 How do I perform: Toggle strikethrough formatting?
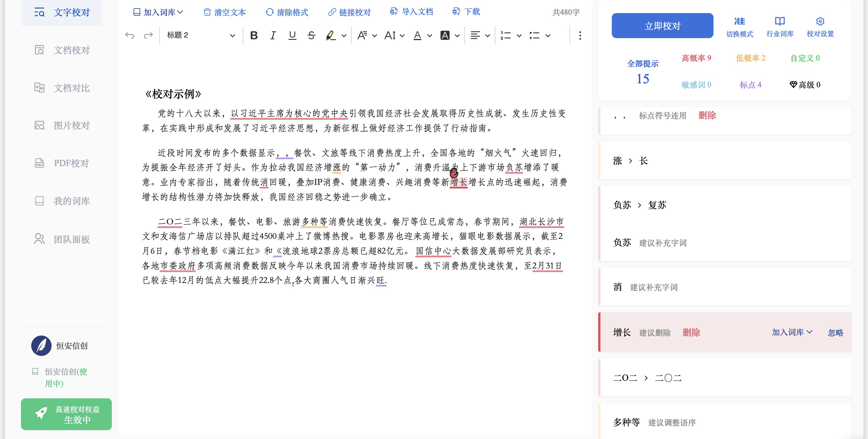[311, 35]
